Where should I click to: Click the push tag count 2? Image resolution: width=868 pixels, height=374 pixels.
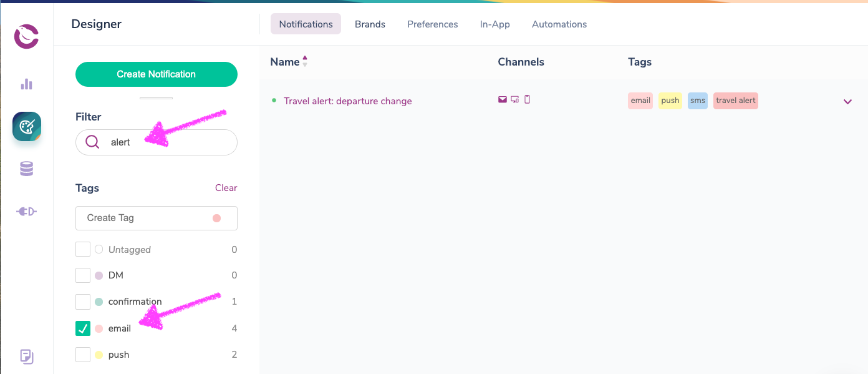point(234,355)
